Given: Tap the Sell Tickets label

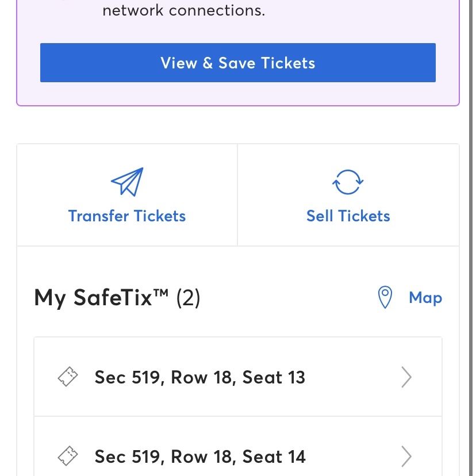Looking at the screenshot, I should click(348, 216).
